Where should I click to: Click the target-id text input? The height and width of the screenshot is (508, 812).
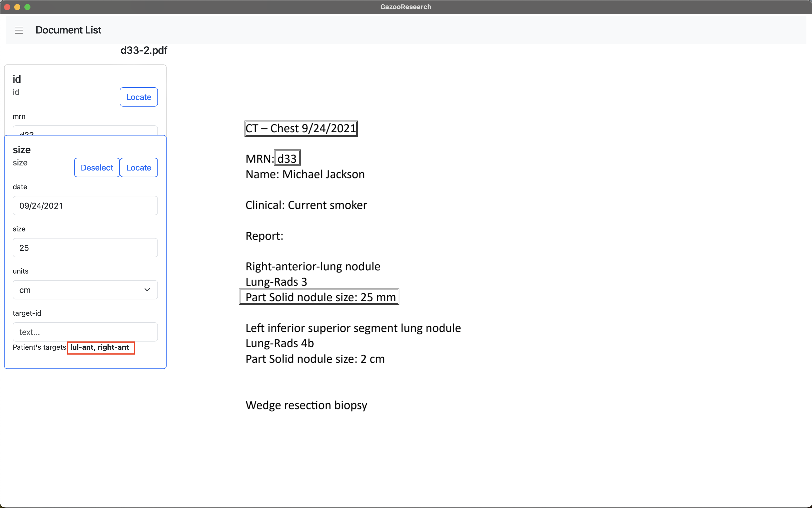point(85,332)
